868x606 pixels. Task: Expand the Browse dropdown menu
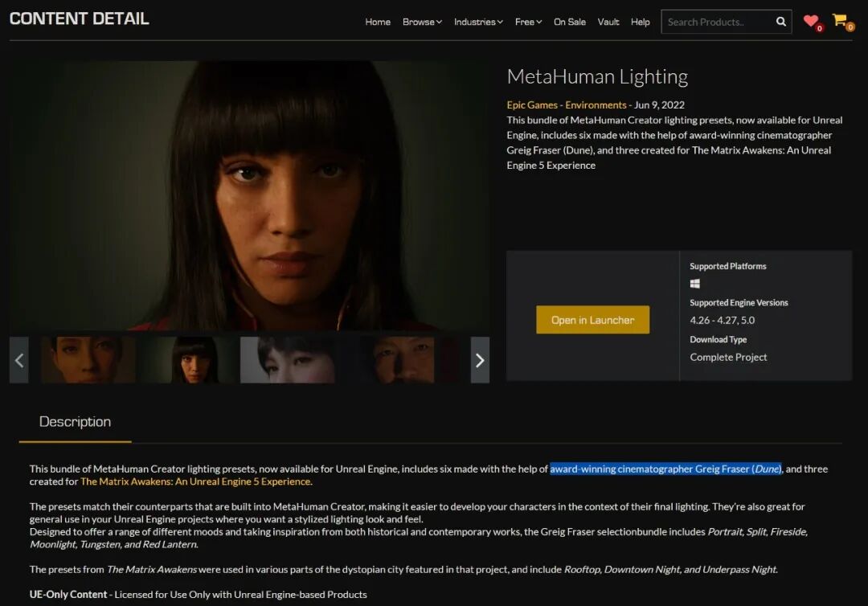(422, 23)
